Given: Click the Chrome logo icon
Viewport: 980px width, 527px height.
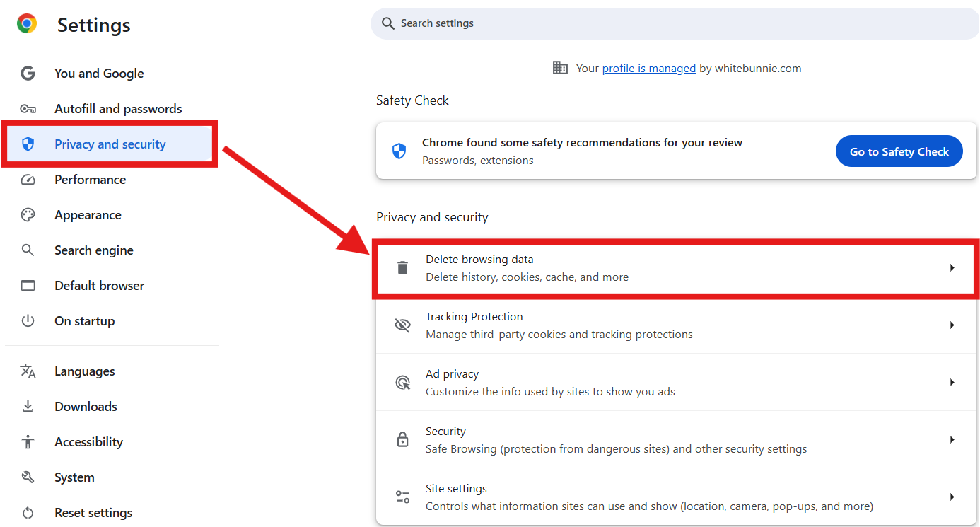Looking at the screenshot, I should point(27,24).
